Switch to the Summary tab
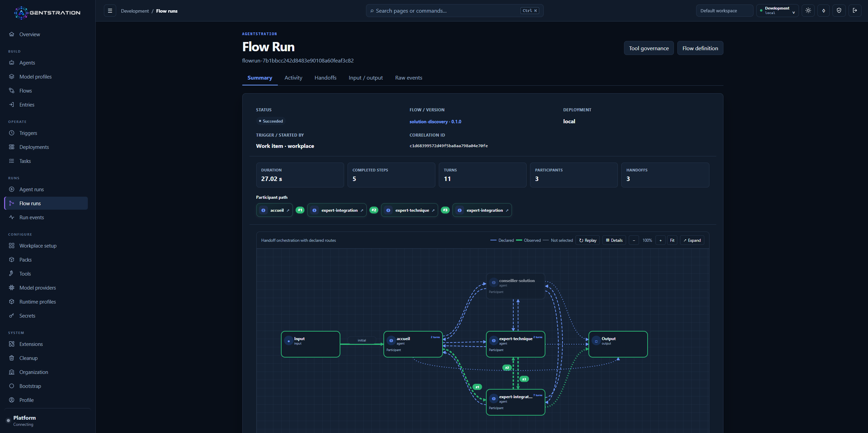This screenshot has width=868, height=433. [260, 78]
